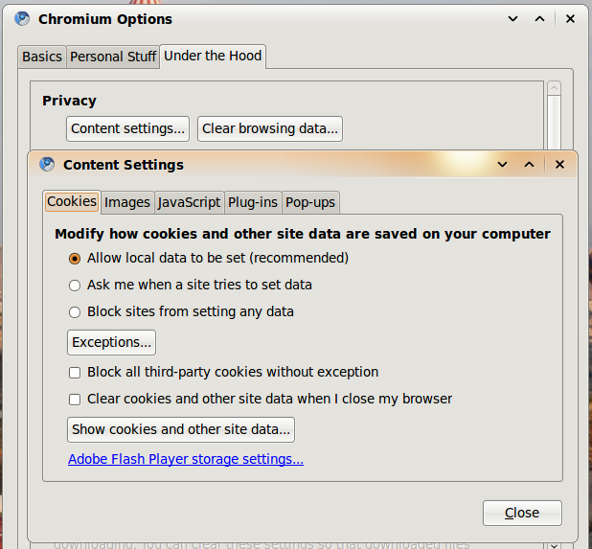Select 'Block sites from setting any data'
Image resolution: width=592 pixels, height=549 pixels.
pyautogui.click(x=74, y=312)
